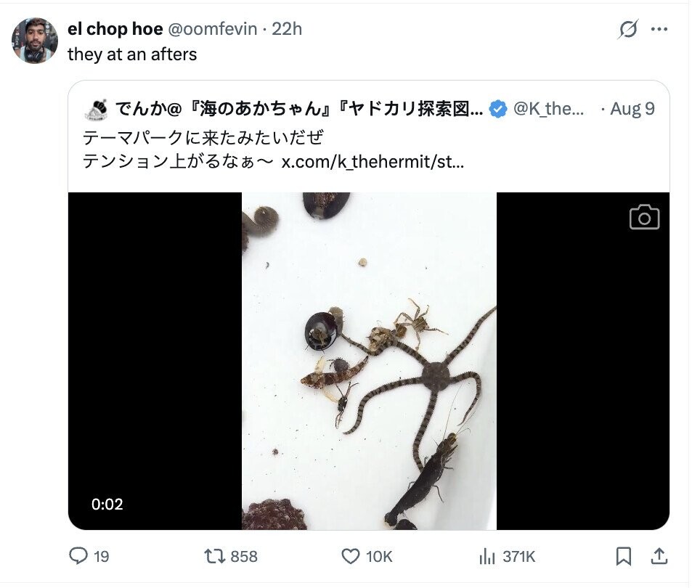Screen dimensions: 700x588
Task: View post analytics bar chart icon
Action: pyautogui.click(x=486, y=556)
